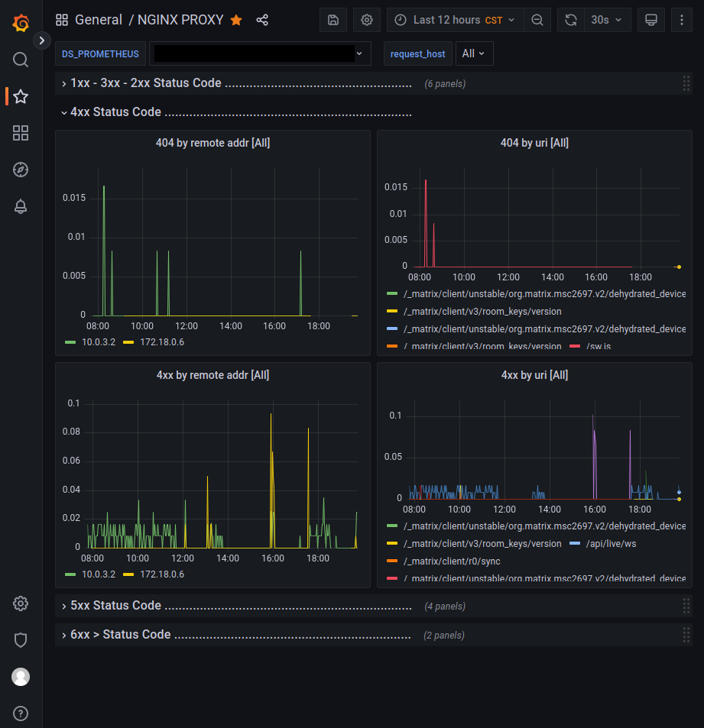Enable TV kiosk mode via the monitor icon

coord(651,20)
